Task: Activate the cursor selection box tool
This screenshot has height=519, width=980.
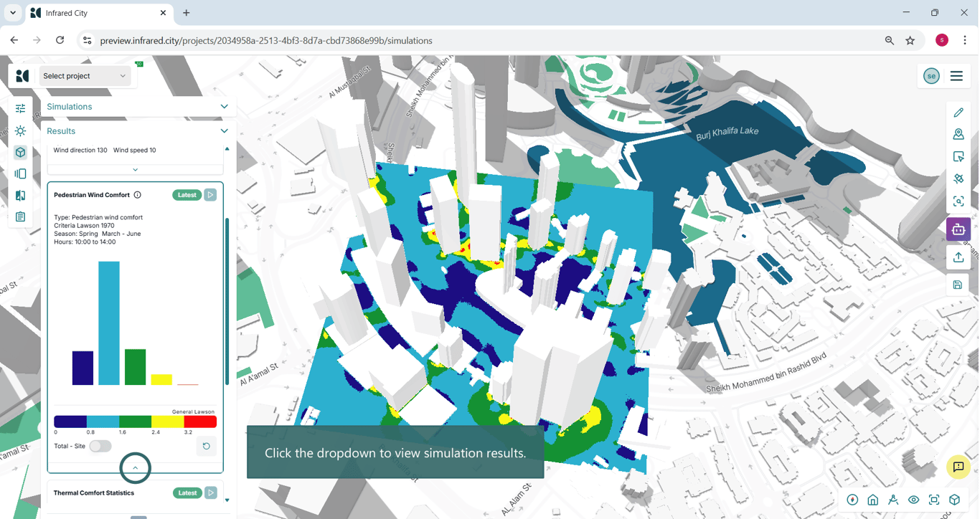Action: pos(958,157)
